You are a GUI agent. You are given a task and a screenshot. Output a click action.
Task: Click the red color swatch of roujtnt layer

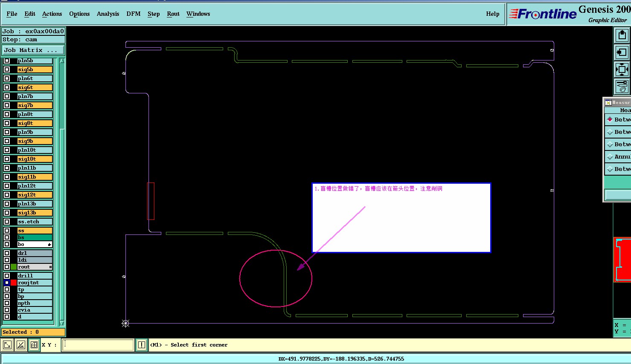click(x=14, y=283)
